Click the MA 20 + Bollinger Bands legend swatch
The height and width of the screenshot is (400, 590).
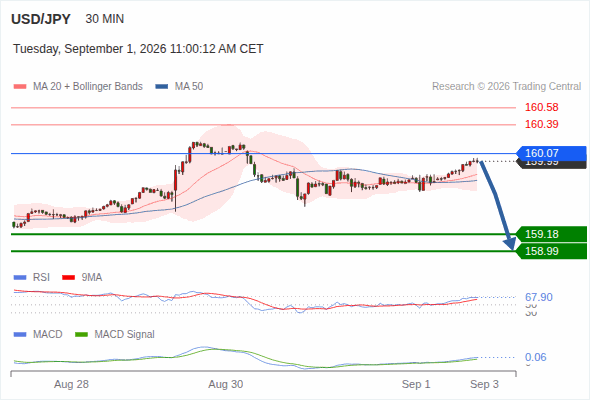coord(20,87)
